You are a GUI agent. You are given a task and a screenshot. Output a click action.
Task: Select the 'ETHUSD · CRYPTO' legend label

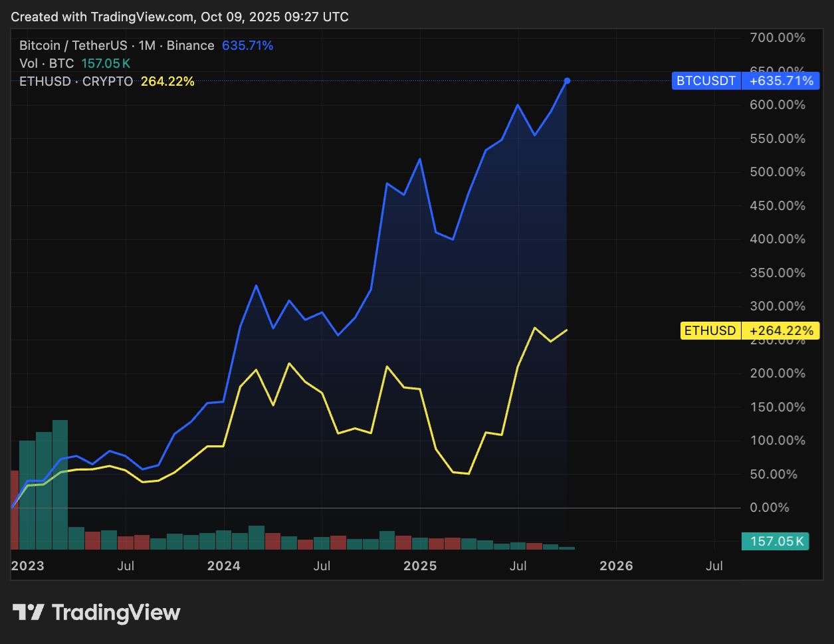tap(76, 82)
